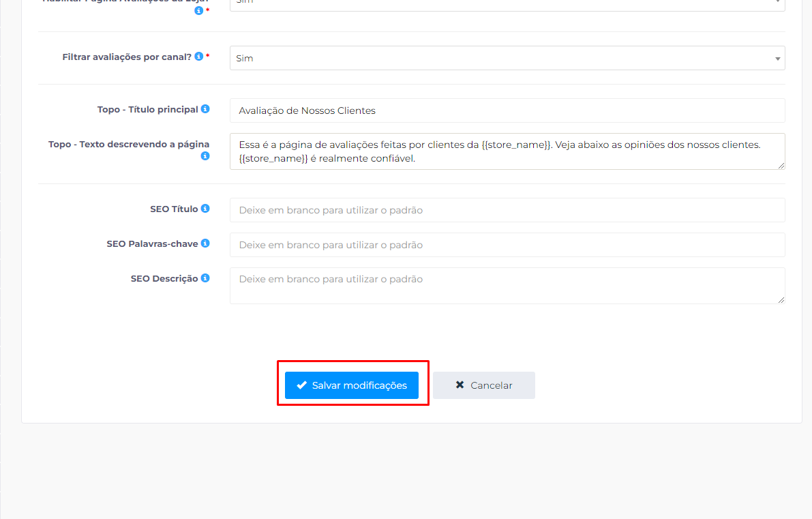812x519 pixels.
Task: Click the SEO Palavras-chave label text
Action: pos(152,243)
